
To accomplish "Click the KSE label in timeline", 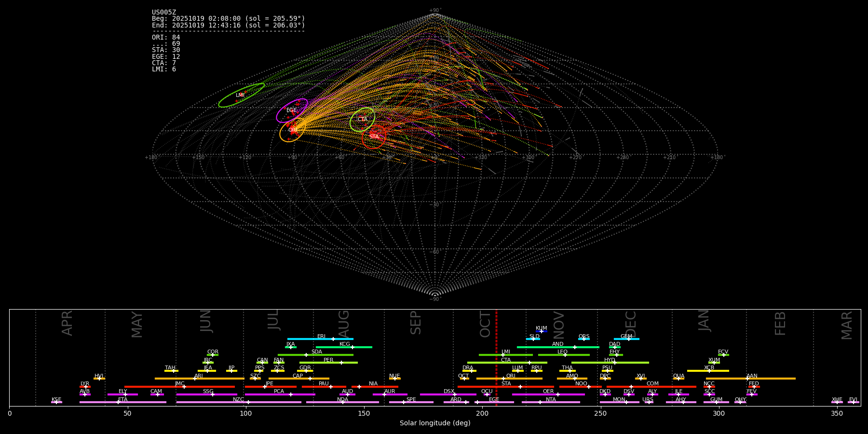I will [x=56, y=400].
